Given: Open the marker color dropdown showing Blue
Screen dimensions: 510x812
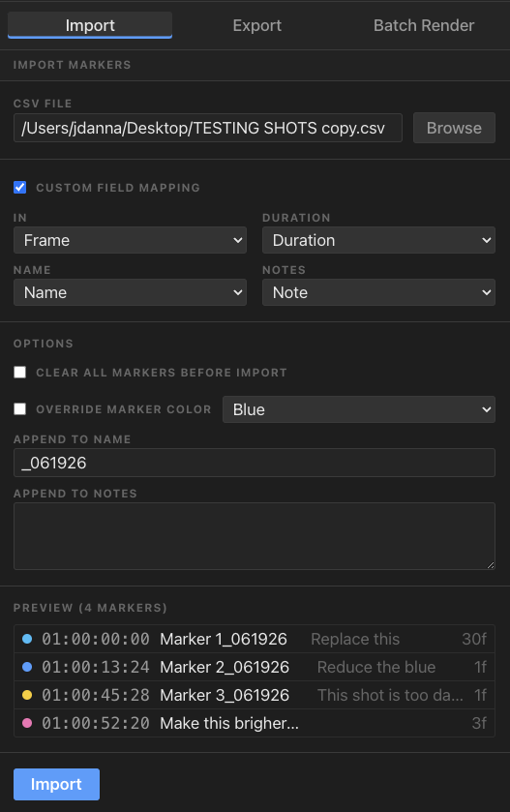Looking at the screenshot, I should tap(359, 409).
